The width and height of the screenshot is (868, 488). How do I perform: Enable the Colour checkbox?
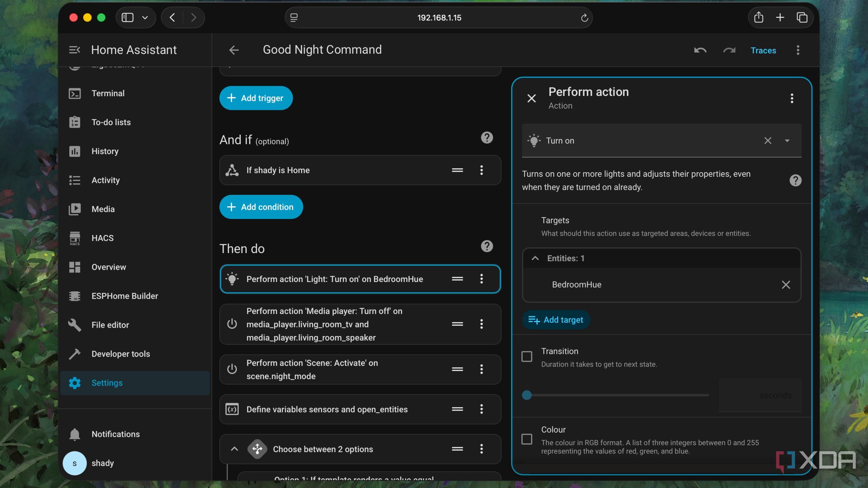pyautogui.click(x=527, y=439)
